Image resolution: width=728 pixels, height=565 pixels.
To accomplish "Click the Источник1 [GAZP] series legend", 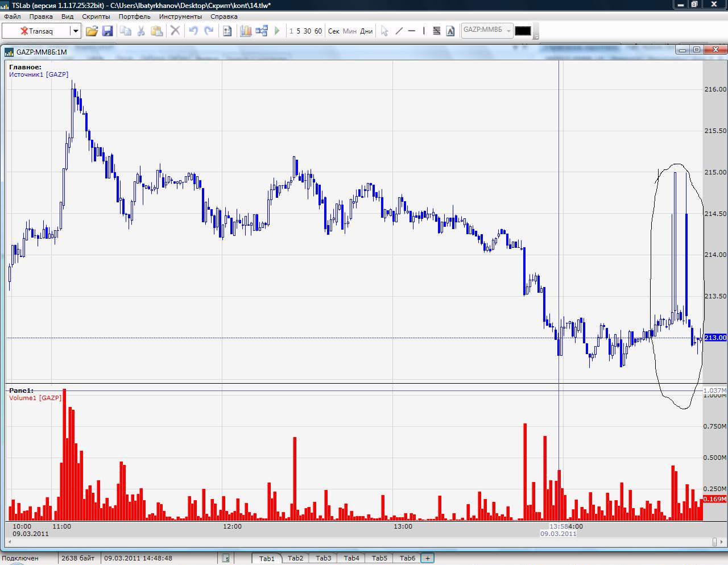I will [39, 74].
